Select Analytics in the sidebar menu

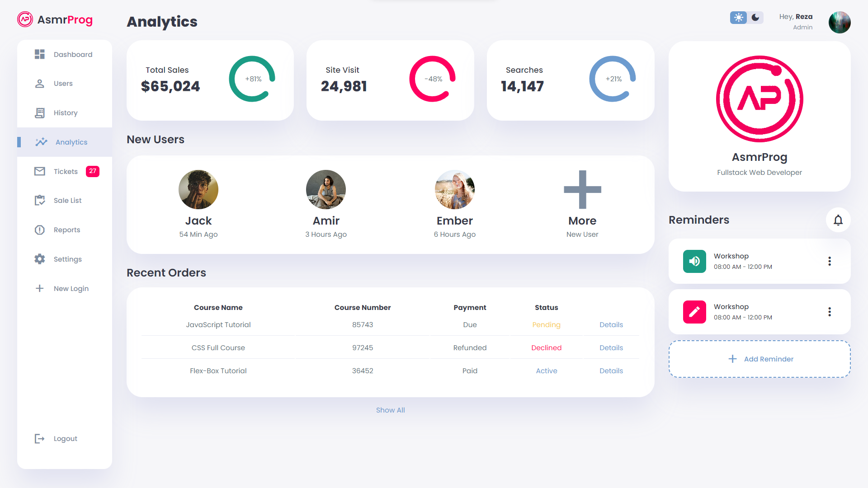click(71, 142)
